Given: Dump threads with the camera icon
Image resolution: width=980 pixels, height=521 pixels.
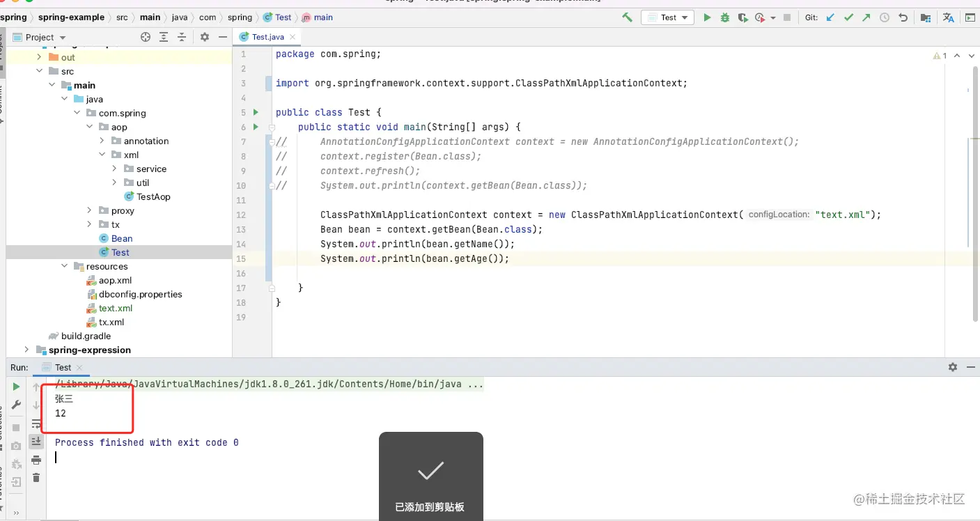Looking at the screenshot, I should pos(16,446).
